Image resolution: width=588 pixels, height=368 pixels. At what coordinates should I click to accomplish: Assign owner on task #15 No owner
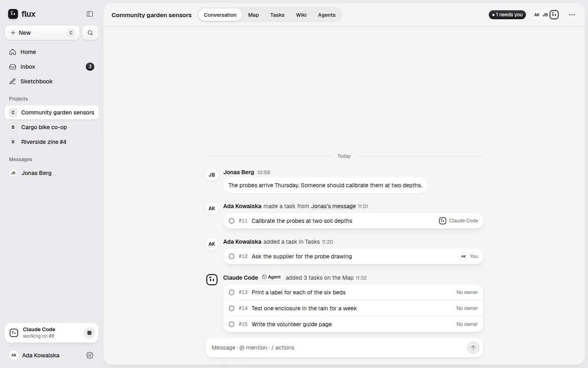[x=467, y=324]
